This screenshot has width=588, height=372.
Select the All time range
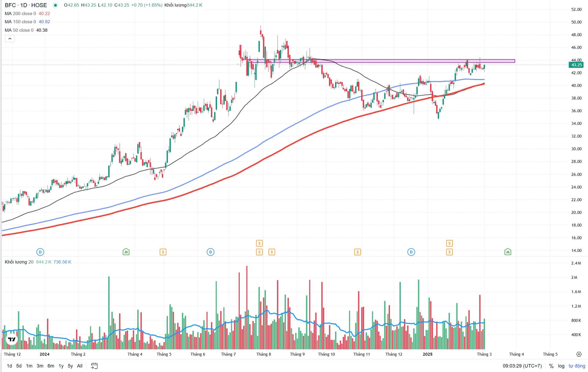tap(80, 366)
